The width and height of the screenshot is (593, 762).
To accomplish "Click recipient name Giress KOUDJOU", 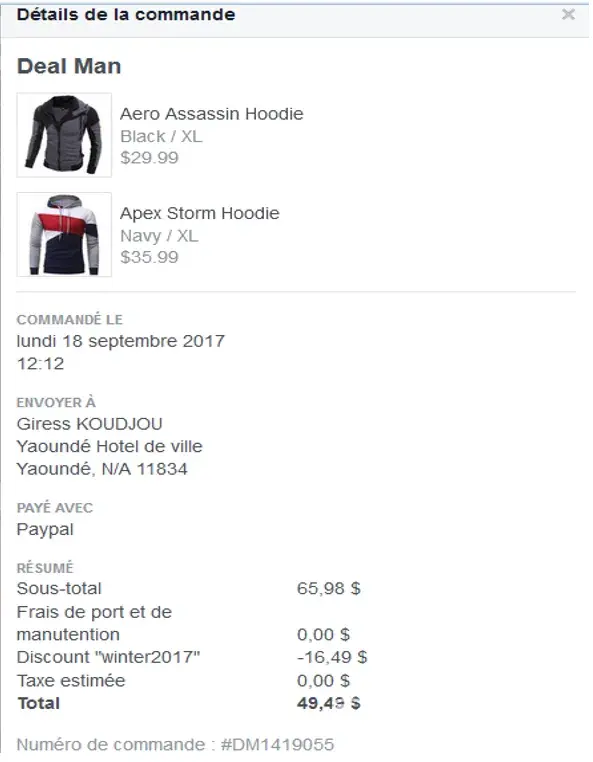I will pyautogui.click(x=89, y=424).
